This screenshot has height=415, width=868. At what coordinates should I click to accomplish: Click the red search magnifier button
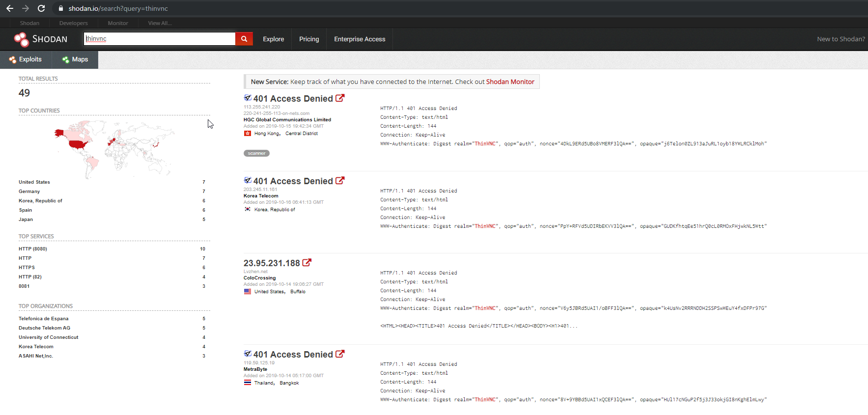point(244,39)
